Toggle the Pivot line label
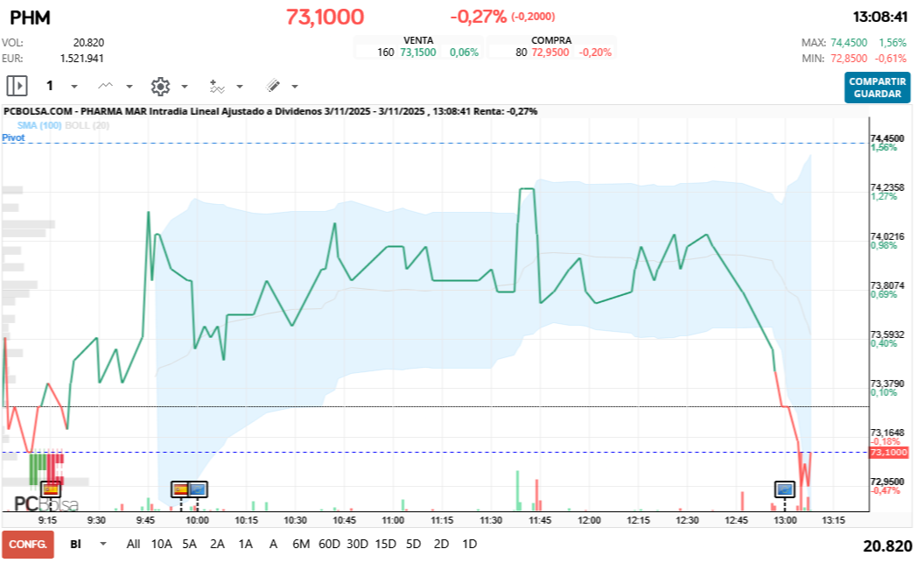The width and height of the screenshot is (924, 563). click(x=13, y=137)
